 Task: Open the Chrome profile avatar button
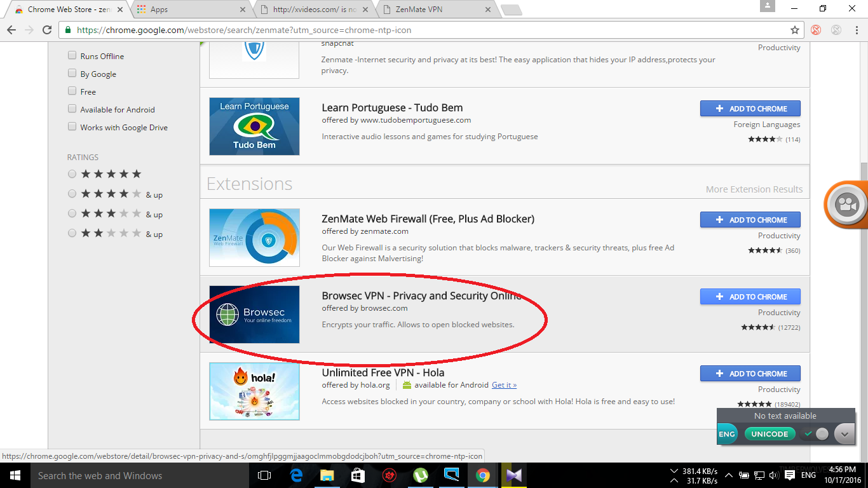pos(768,6)
